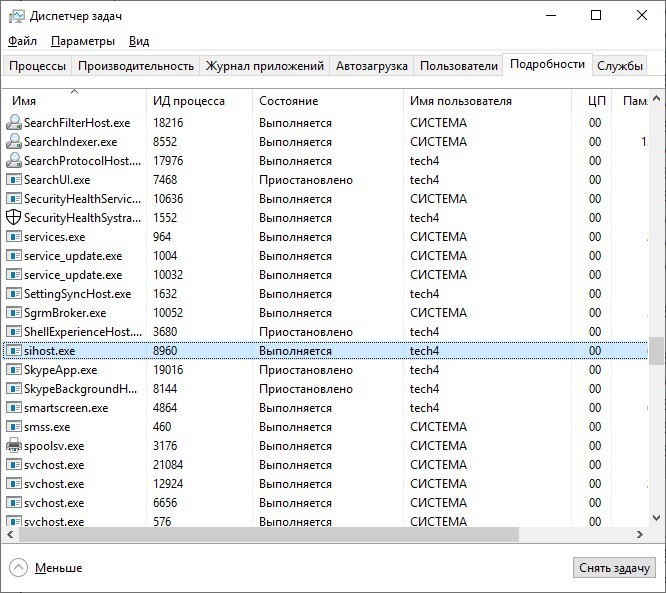Click the SkypeApp.exe process icon
666x593 pixels.
[x=14, y=370]
